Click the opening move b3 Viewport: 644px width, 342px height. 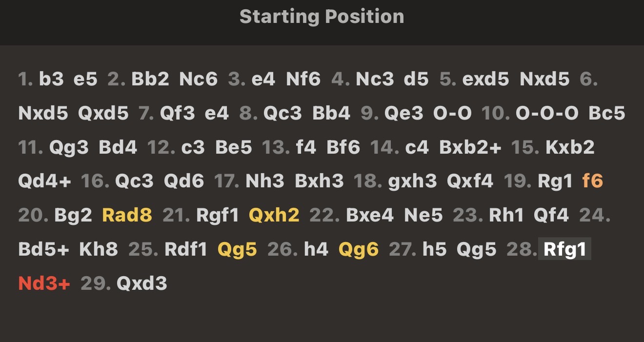[x=51, y=79]
